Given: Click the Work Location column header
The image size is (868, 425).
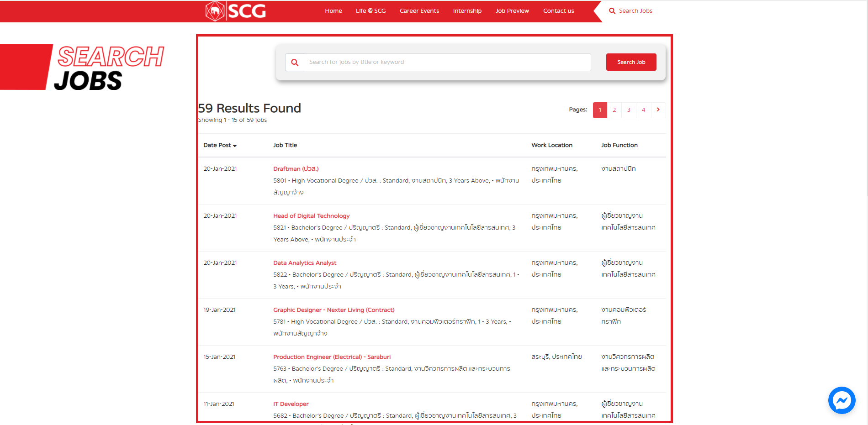Looking at the screenshot, I should (552, 145).
